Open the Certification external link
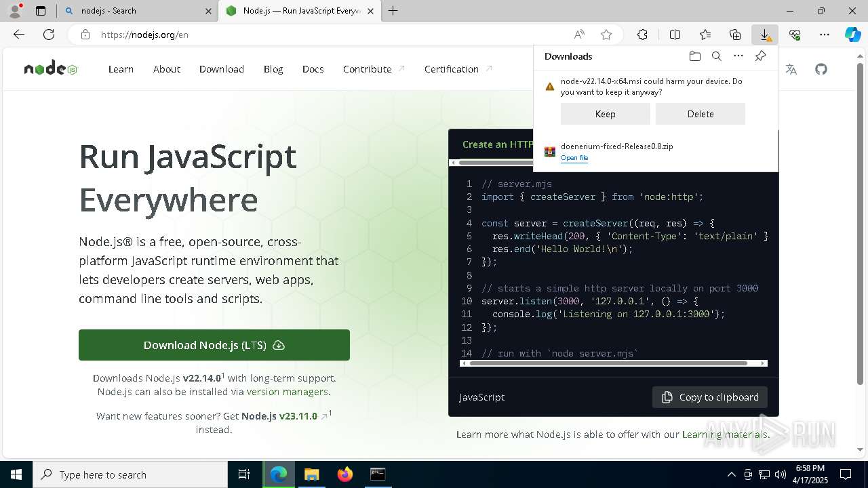 (x=458, y=69)
